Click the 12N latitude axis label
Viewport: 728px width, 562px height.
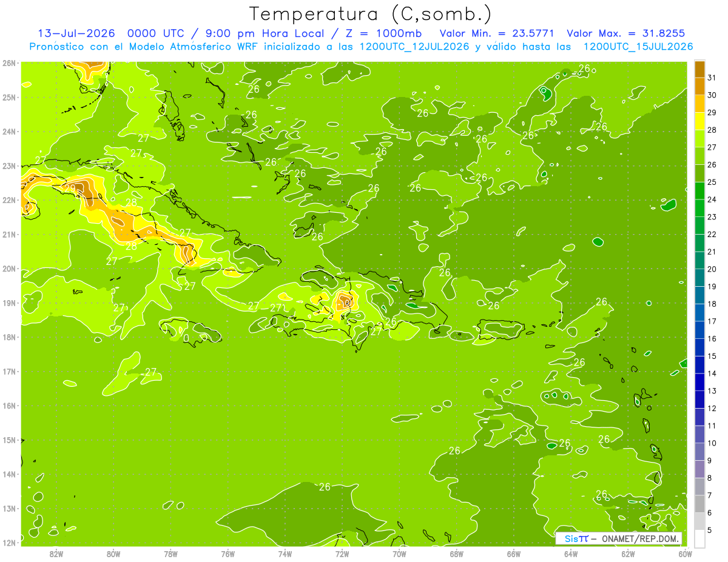click(9, 543)
